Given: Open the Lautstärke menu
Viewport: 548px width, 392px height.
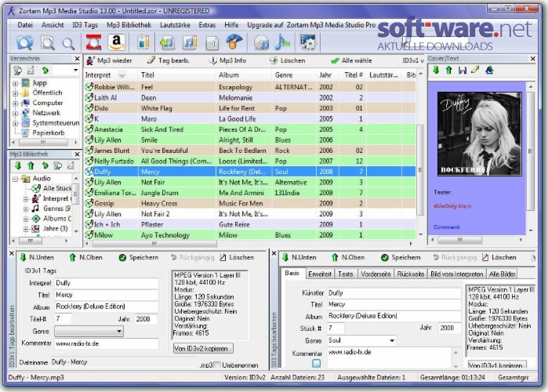Looking at the screenshot, I should click(175, 25).
